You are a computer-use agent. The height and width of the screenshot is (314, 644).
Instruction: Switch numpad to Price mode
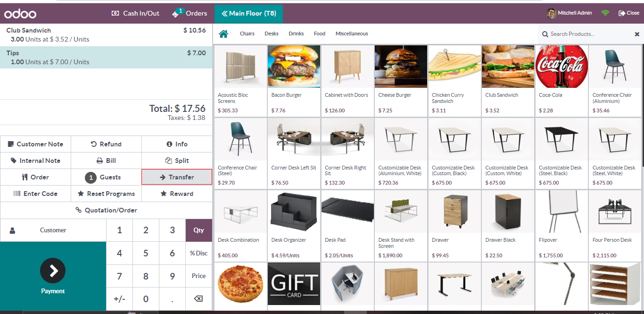pos(198,276)
